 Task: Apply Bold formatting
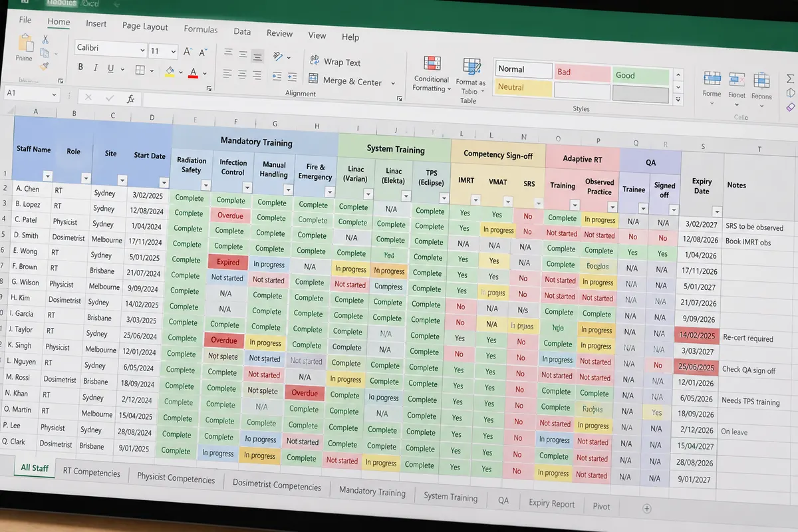80,67
